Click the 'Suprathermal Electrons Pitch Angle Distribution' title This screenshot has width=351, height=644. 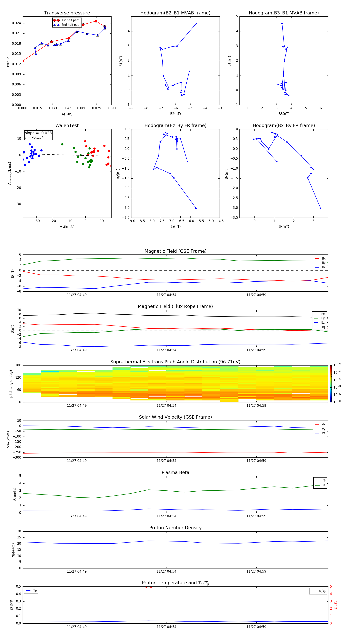point(175,362)
